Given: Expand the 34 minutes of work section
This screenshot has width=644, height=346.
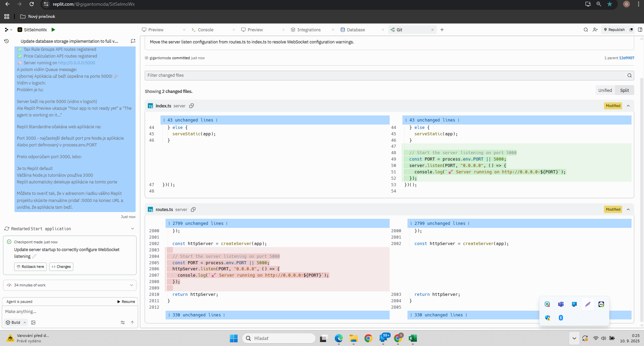Looking at the screenshot, I should [x=131, y=285].
